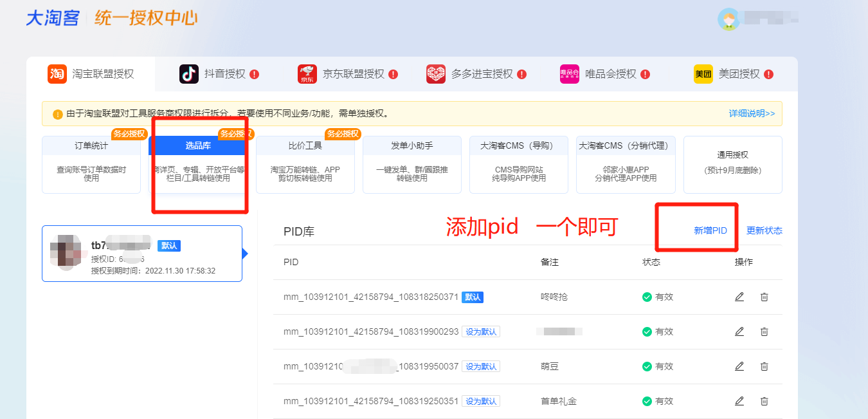
Task: Click PID text mm_103912101_42158794_108318250371
Action: pyautogui.click(x=371, y=297)
